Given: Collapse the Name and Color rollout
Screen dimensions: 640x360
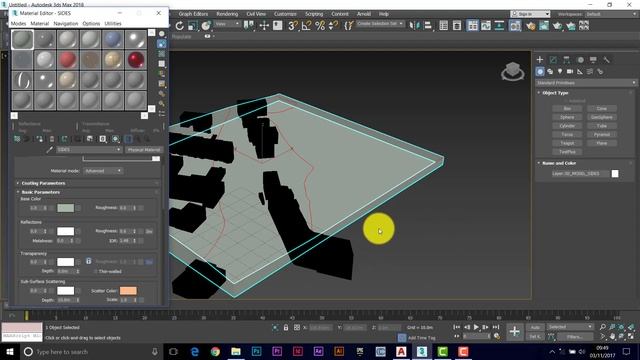Looking at the screenshot, I should point(558,163).
